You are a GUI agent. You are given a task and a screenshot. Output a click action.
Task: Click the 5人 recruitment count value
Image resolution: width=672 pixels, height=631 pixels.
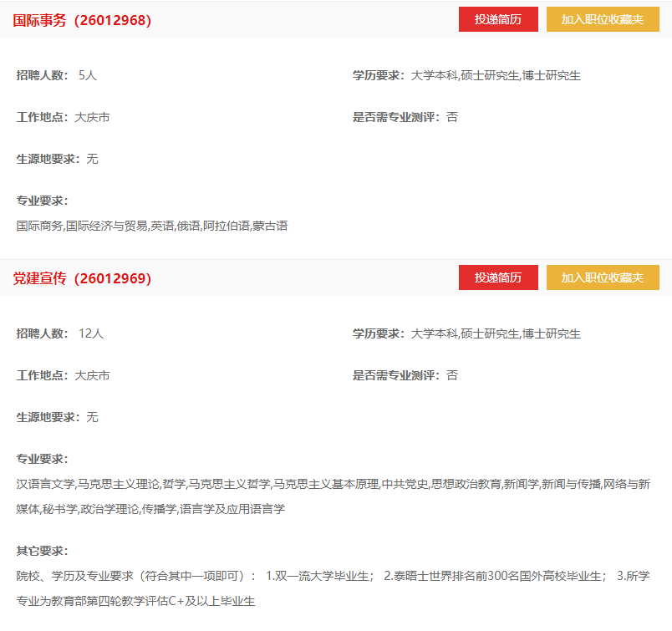pos(88,75)
